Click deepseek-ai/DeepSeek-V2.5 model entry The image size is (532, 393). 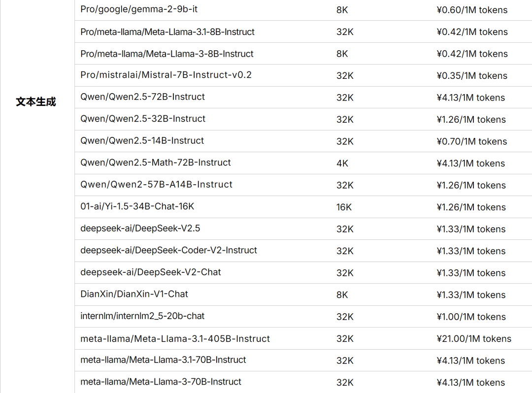pos(140,229)
